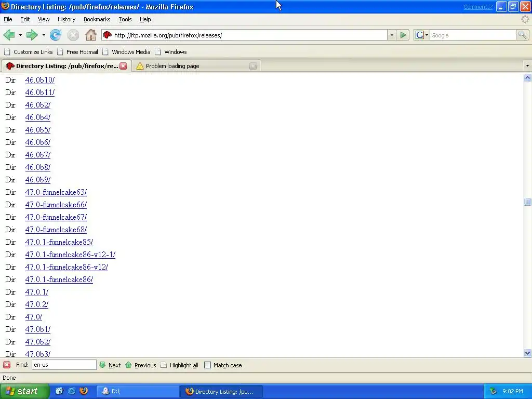Open the File menu

8,19
